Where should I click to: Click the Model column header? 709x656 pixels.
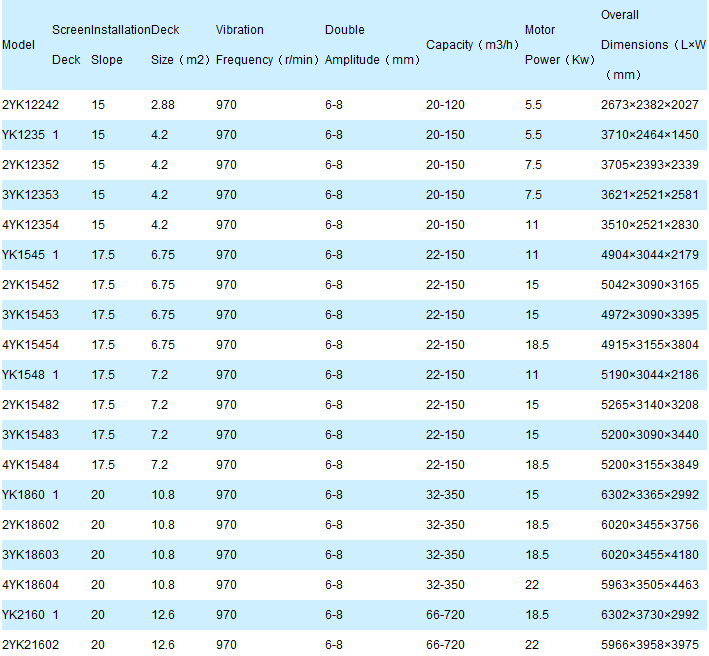point(19,45)
